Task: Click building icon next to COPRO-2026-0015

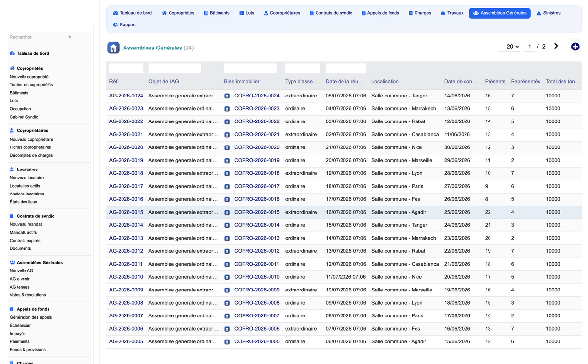Action: (227, 213)
